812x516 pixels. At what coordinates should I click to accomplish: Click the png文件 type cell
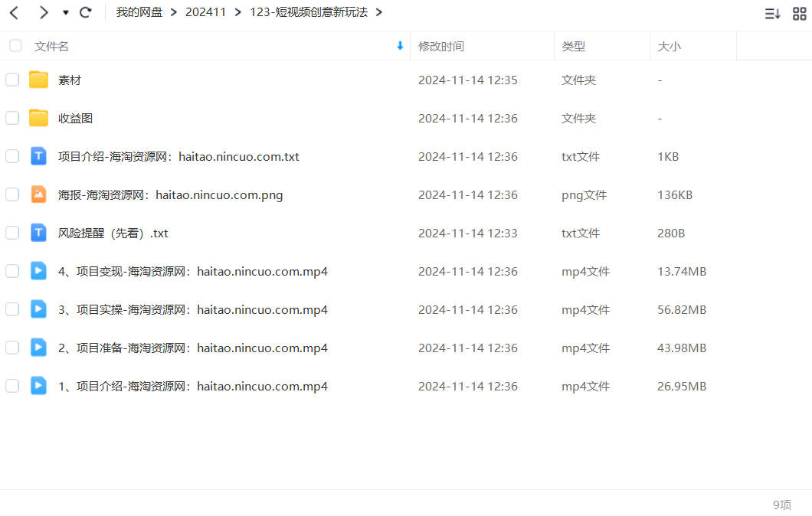(584, 195)
